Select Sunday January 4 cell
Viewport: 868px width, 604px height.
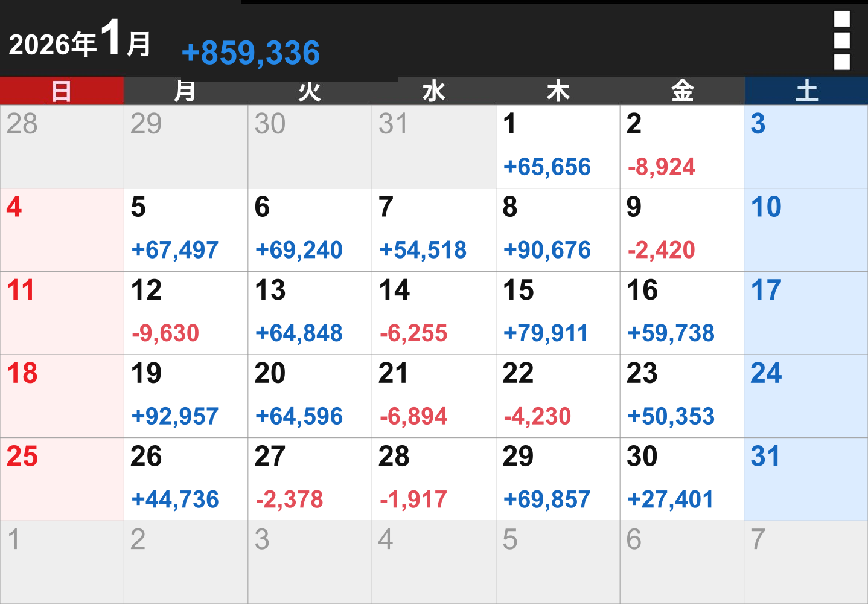point(62,230)
